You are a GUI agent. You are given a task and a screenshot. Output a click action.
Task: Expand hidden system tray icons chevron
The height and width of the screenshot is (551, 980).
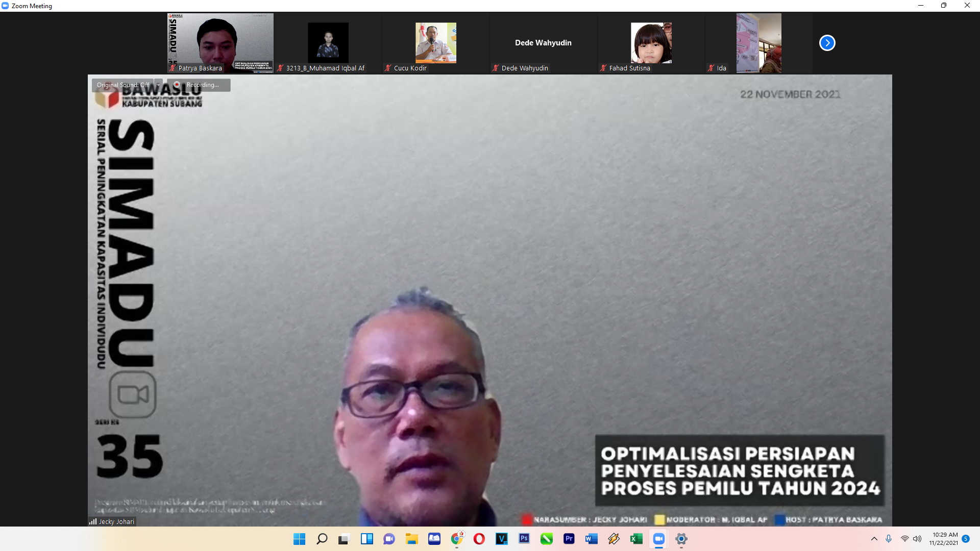[874, 539]
